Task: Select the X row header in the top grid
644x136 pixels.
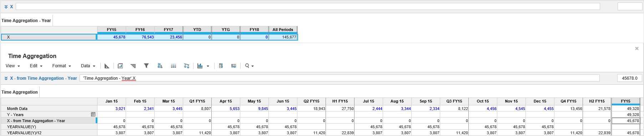Action: (x=49, y=37)
